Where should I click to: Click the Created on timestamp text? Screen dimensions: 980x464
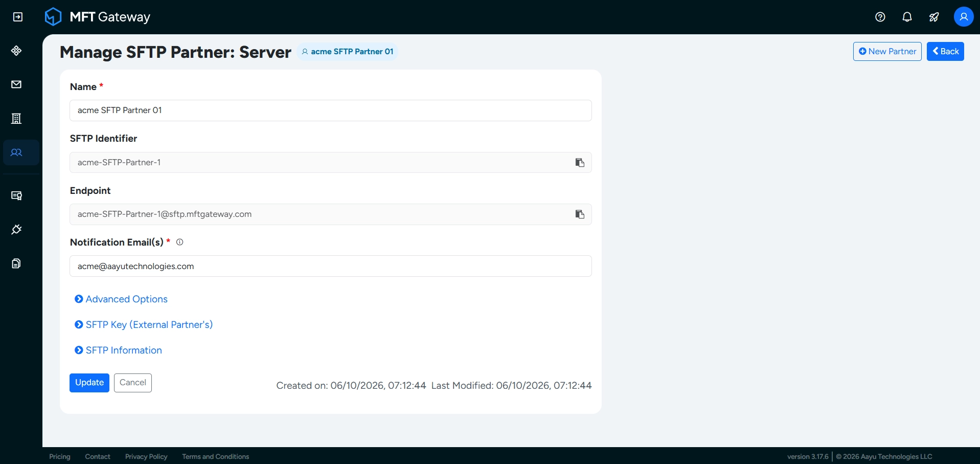click(x=351, y=386)
